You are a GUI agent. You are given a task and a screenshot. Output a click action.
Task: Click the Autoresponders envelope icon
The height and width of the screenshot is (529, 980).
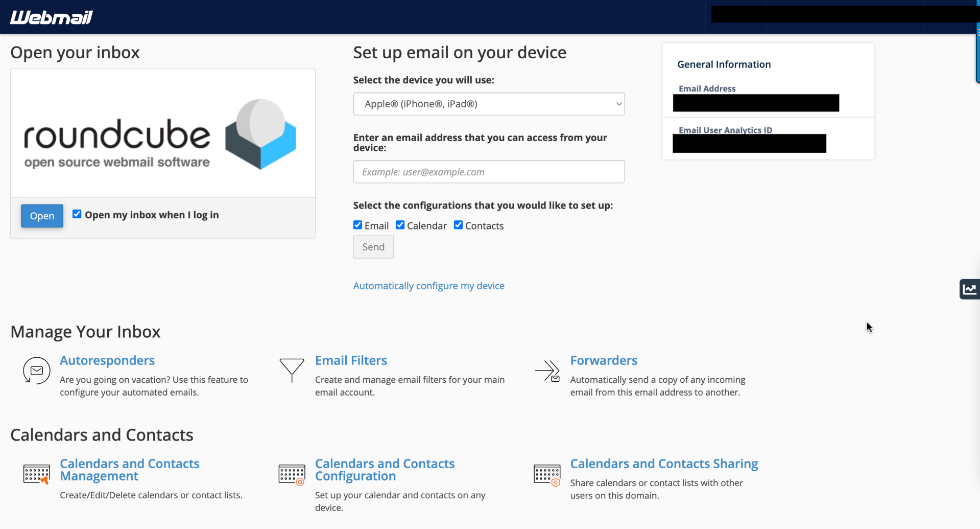coord(36,371)
